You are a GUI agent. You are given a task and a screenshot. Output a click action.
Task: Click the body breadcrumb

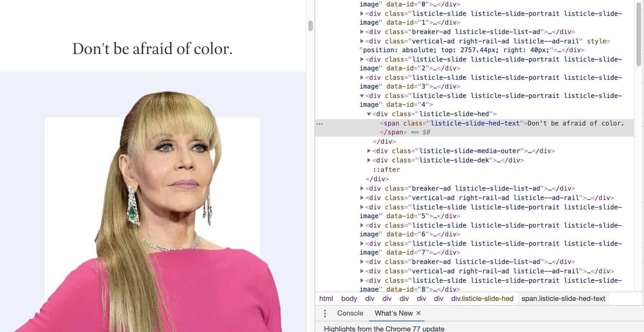click(349, 299)
